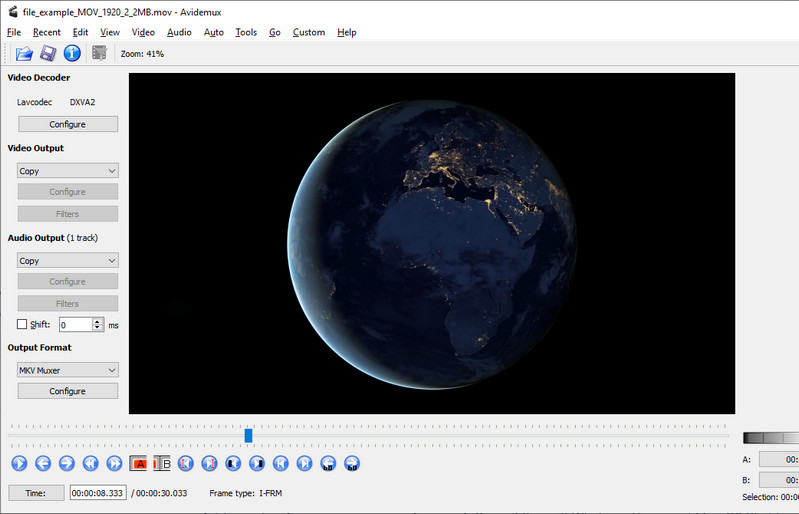This screenshot has height=514, width=799.
Task: Click Configure under Output Format
Action: click(x=67, y=391)
